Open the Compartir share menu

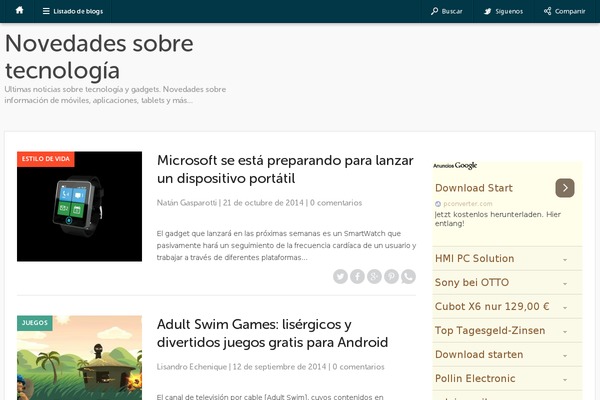[x=565, y=11]
